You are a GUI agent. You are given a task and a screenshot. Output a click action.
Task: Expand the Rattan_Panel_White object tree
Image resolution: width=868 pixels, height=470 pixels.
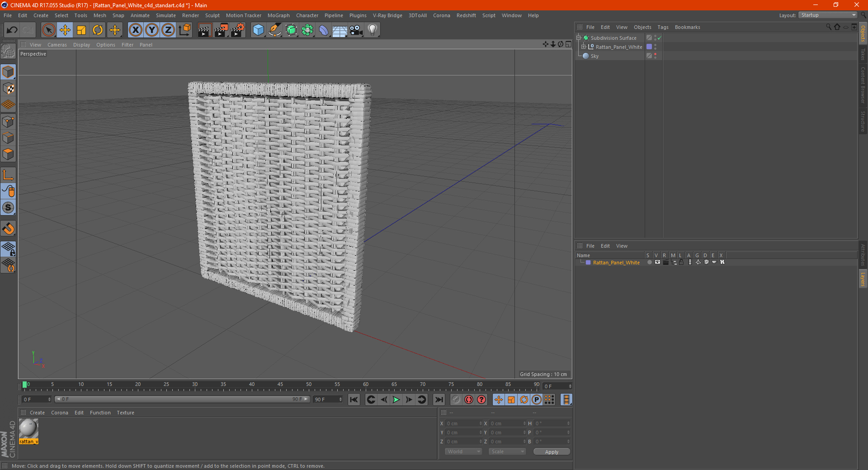point(584,47)
